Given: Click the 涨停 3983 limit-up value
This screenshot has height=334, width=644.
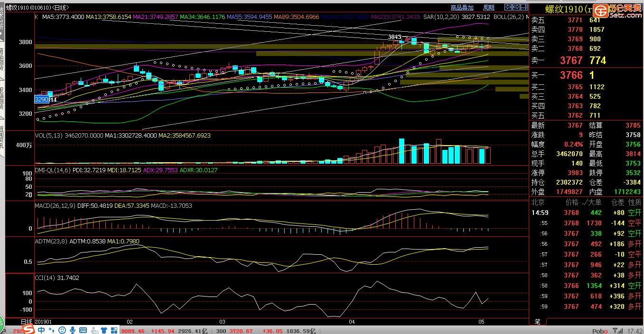Looking at the screenshot, I should tap(575, 173).
